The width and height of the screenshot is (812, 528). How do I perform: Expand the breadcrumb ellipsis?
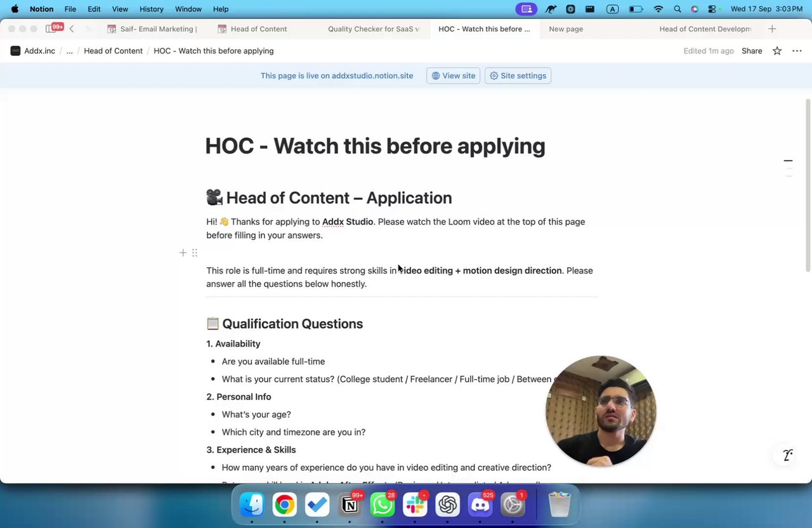click(x=70, y=51)
